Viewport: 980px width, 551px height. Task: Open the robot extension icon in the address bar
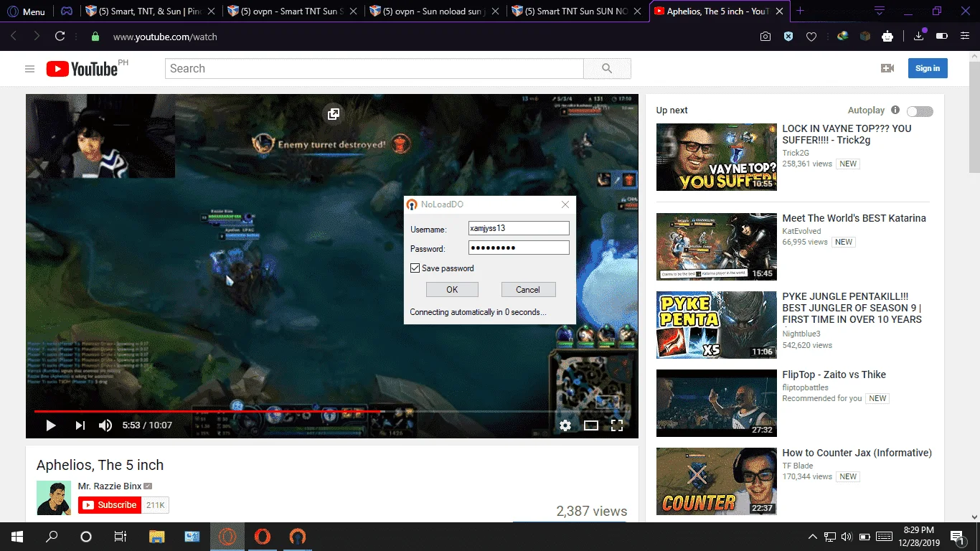(887, 37)
